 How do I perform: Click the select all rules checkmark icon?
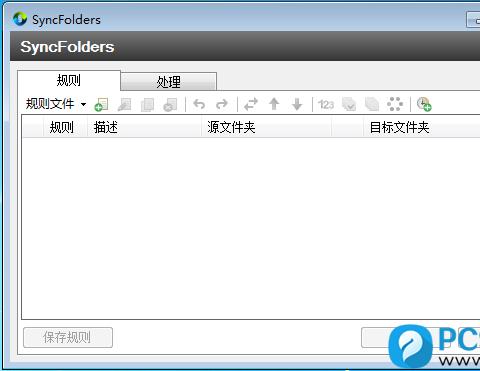coord(349,104)
